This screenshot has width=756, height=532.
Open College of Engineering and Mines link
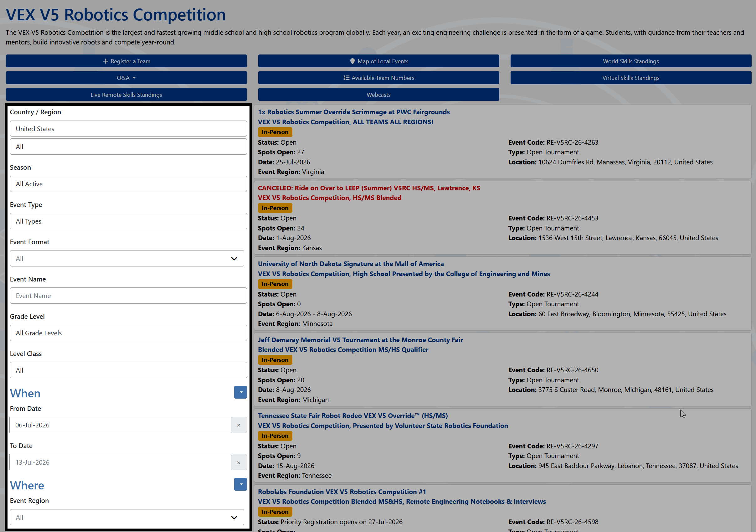pos(404,274)
